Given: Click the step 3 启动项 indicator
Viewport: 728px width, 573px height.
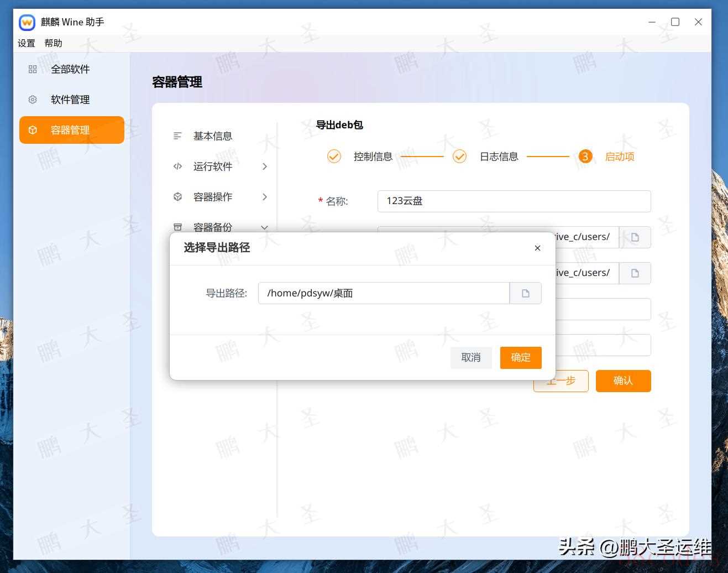Looking at the screenshot, I should click(585, 157).
